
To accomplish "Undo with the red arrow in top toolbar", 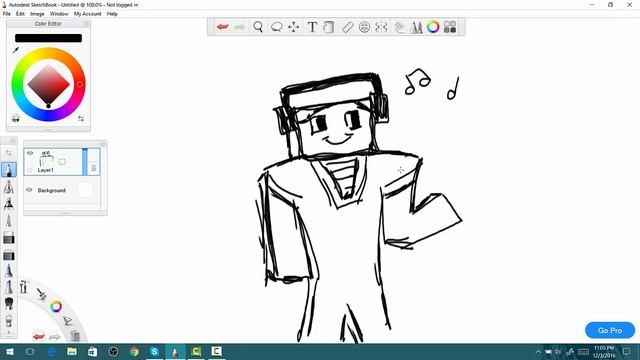I will (x=222, y=27).
